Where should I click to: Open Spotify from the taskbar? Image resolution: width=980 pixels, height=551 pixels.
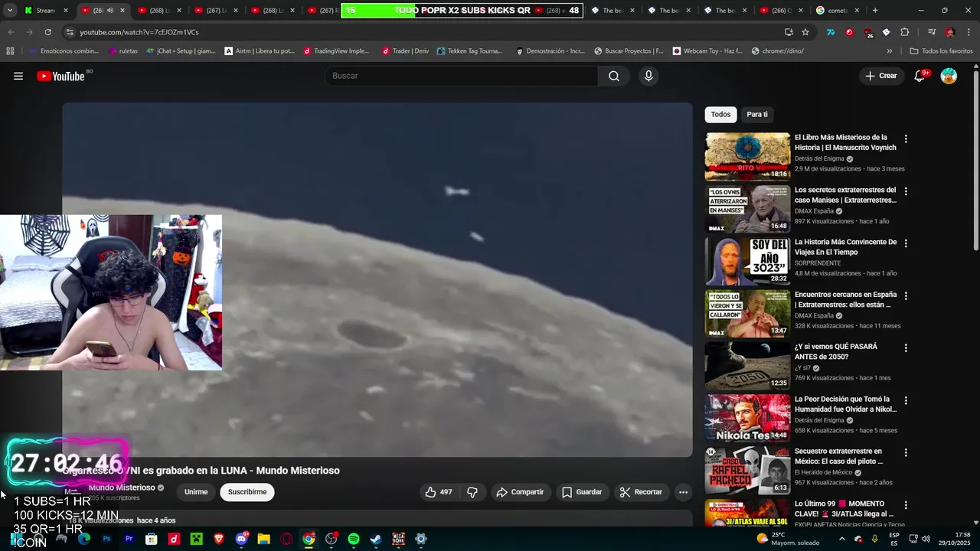tap(354, 539)
